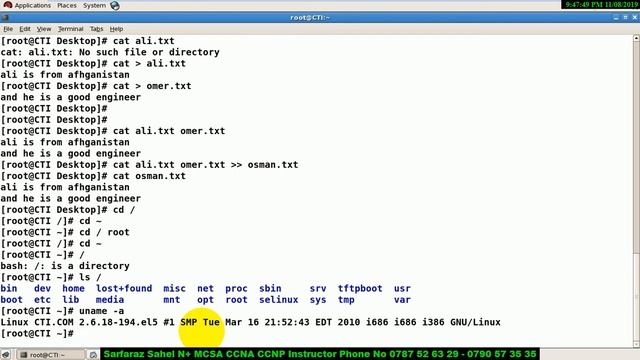
Task: Click the 'cat osman.txt' command line
Action: [93, 176]
